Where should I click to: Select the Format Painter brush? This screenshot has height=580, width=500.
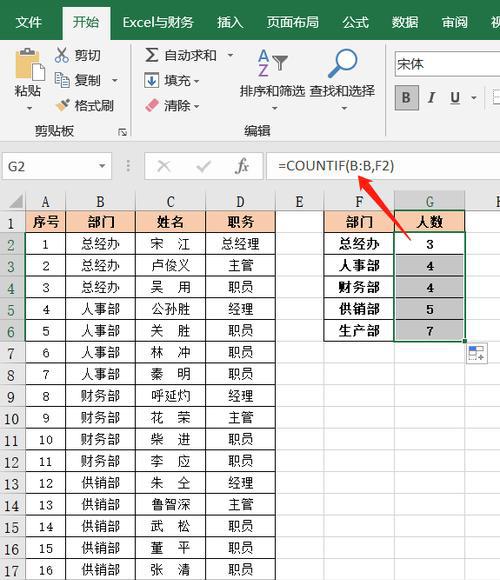click(62, 105)
